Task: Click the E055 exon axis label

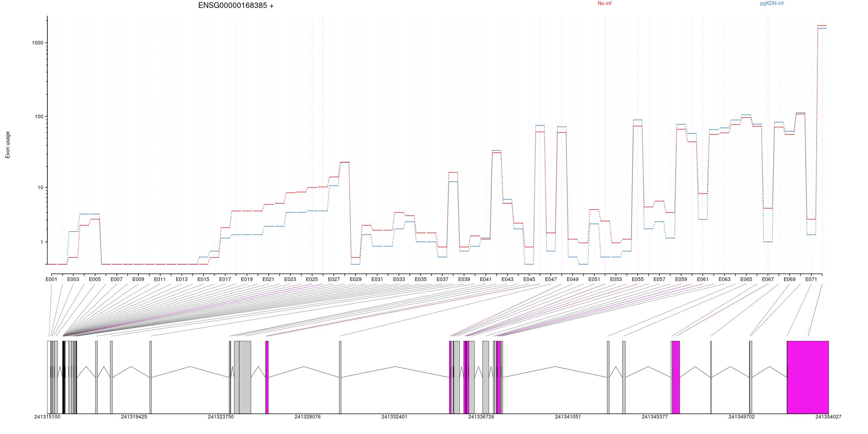Action: (638, 279)
